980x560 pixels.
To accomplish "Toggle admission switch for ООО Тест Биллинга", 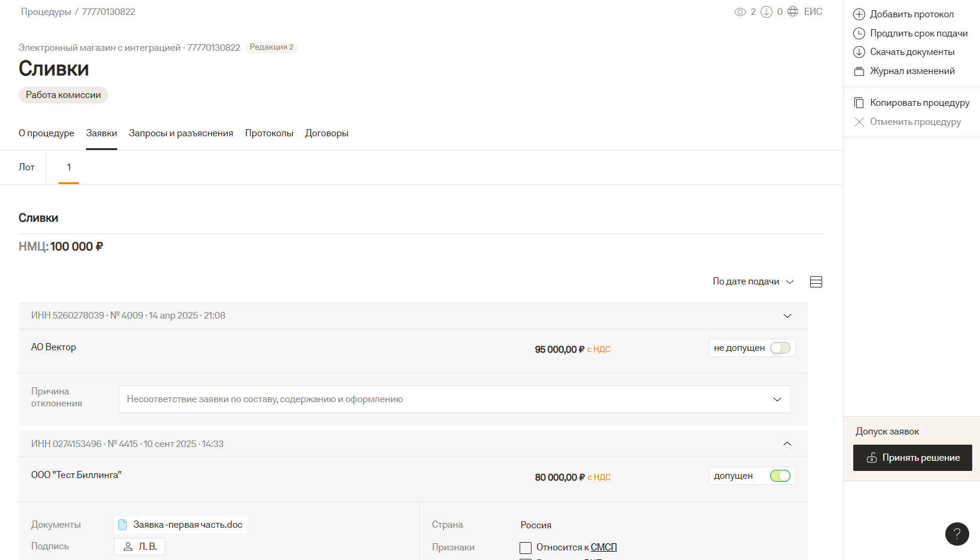I will coord(780,476).
